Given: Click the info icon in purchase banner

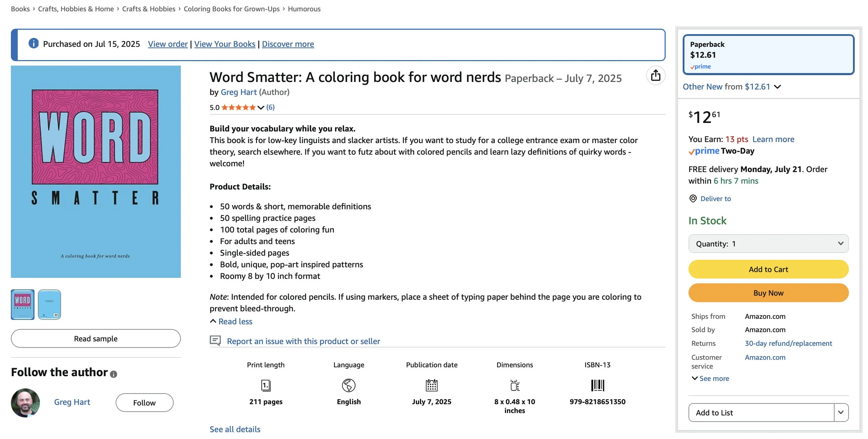Looking at the screenshot, I should (x=33, y=43).
